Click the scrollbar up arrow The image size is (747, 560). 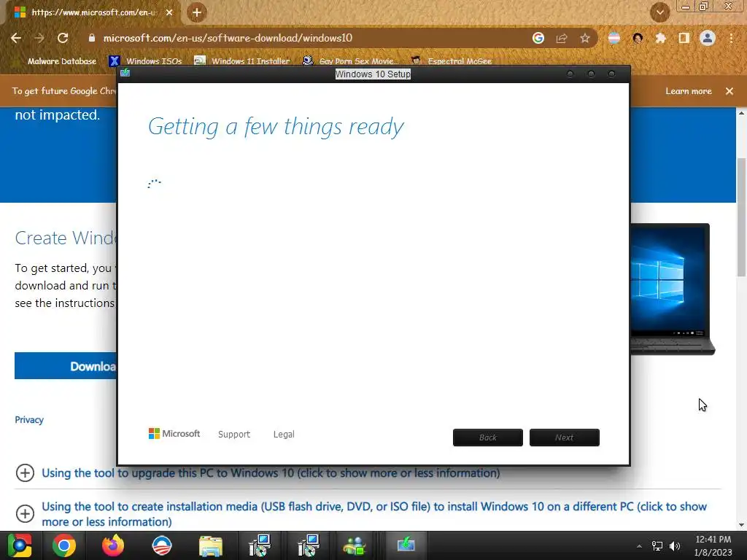click(x=741, y=113)
